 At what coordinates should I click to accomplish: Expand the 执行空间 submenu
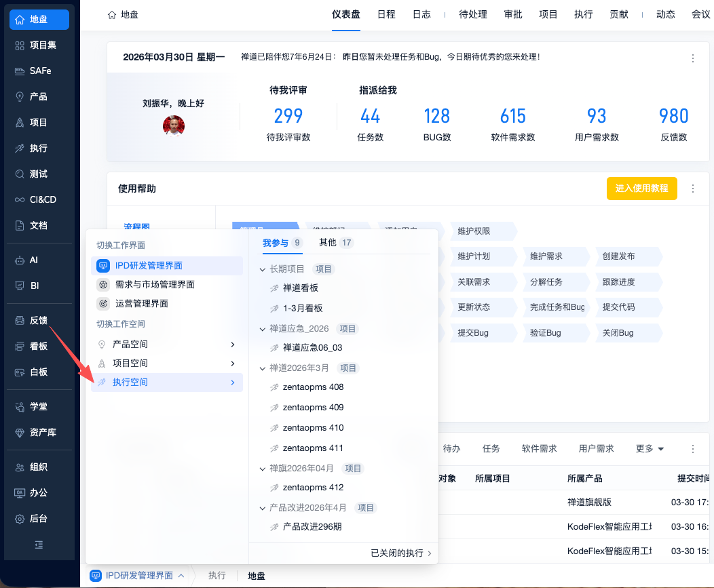(167, 383)
